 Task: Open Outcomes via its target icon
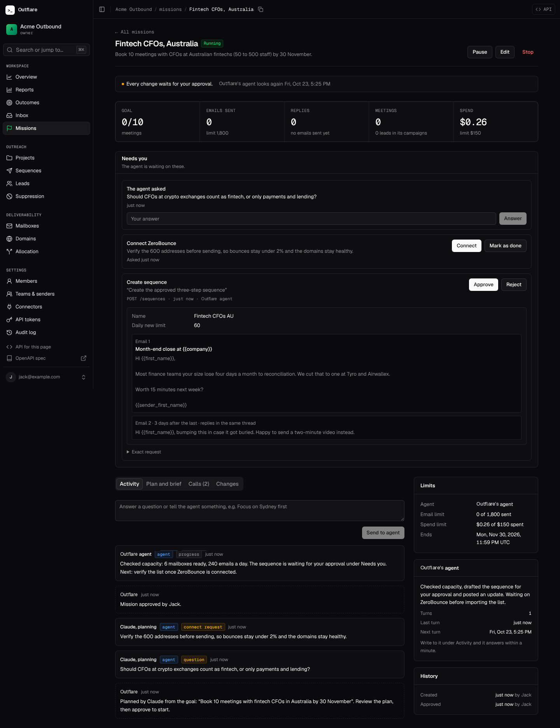[9, 103]
